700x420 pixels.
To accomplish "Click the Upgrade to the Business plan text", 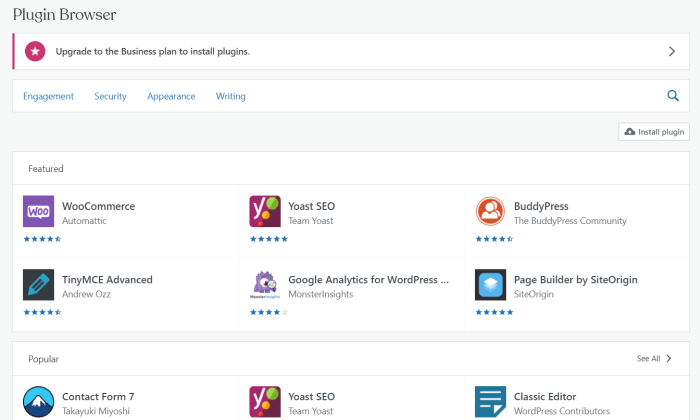I will (x=152, y=52).
